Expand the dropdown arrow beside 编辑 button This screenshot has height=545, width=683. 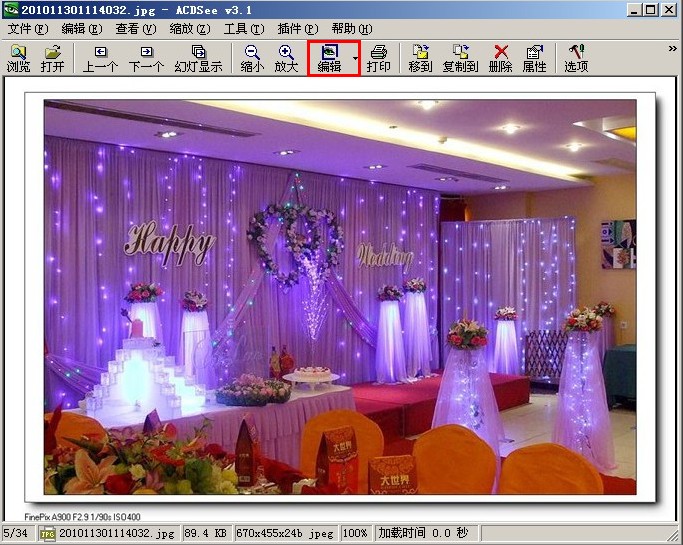[355, 59]
